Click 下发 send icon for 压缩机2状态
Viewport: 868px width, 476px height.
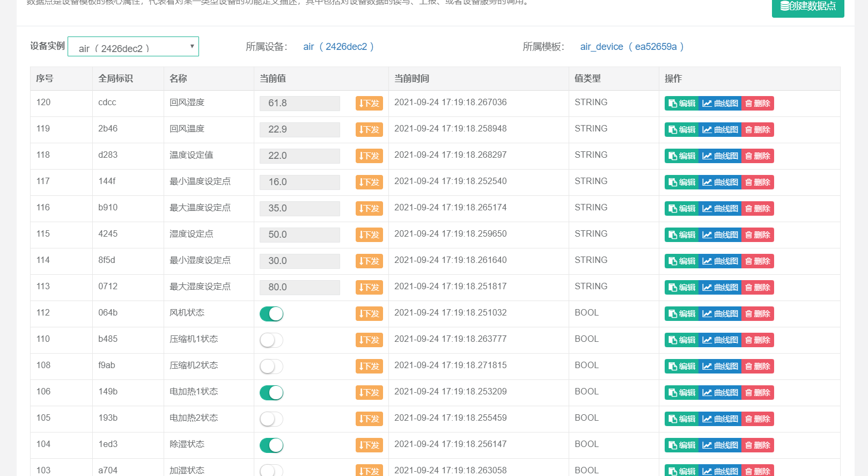[369, 367]
